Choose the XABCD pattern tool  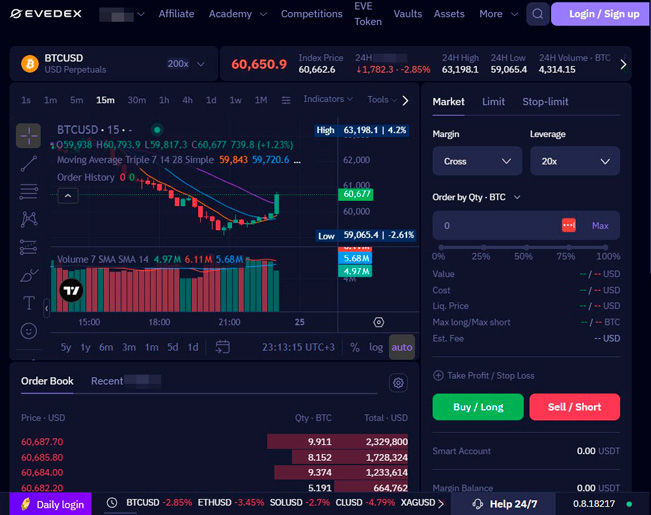click(29, 219)
